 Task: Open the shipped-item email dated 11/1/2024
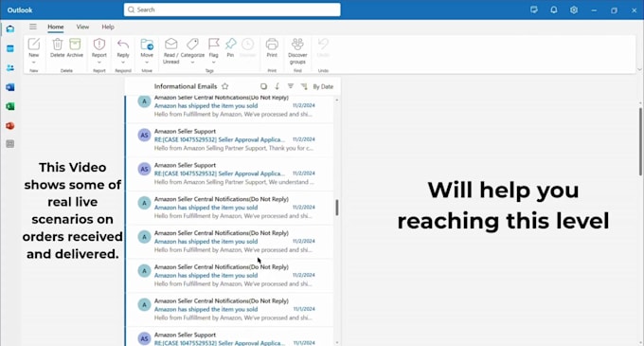click(229, 309)
